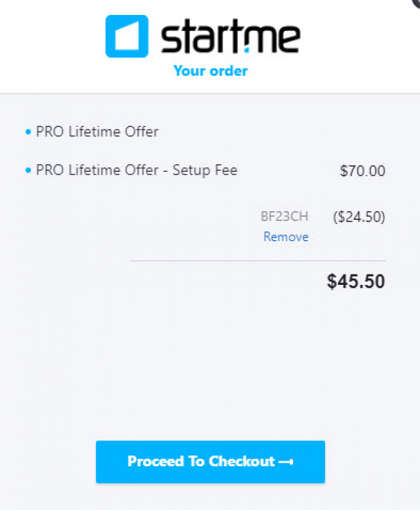420x510 pixels.
Task: Click the start.me wordmark text
Action: point(230,38)
